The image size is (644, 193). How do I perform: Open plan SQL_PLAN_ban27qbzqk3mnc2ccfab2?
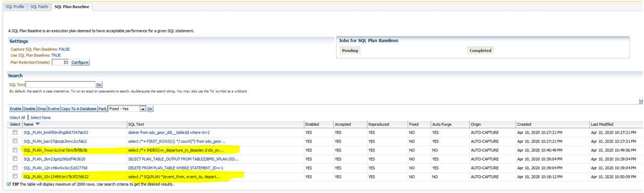click(55, 141)
